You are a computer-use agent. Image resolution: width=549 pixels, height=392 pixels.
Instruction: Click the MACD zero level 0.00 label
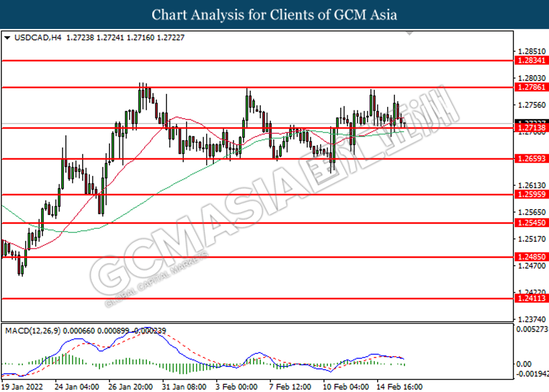[x=523, y=364]
